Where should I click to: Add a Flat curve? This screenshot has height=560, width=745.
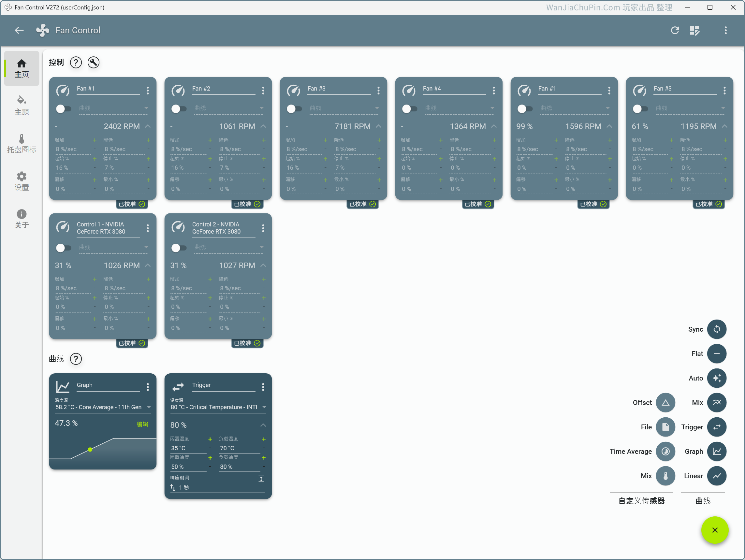(x=716, y=353)
